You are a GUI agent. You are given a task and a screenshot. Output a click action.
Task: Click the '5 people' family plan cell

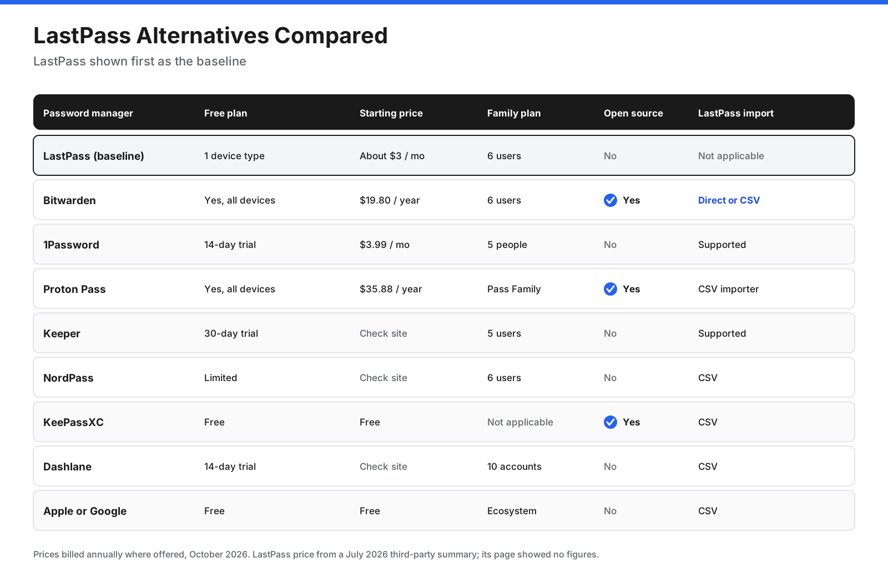pyautogui.click(x=507, y=245)
